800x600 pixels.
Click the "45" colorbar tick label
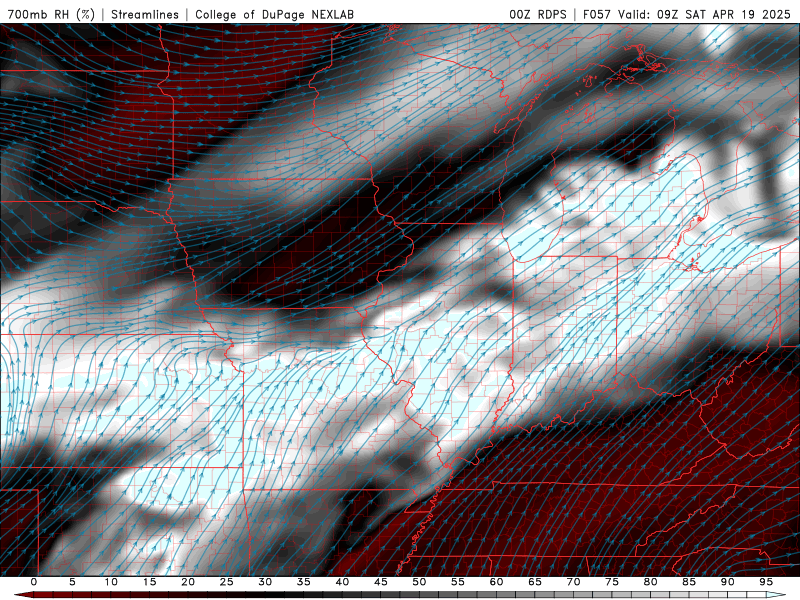click(x=381, y=582)
